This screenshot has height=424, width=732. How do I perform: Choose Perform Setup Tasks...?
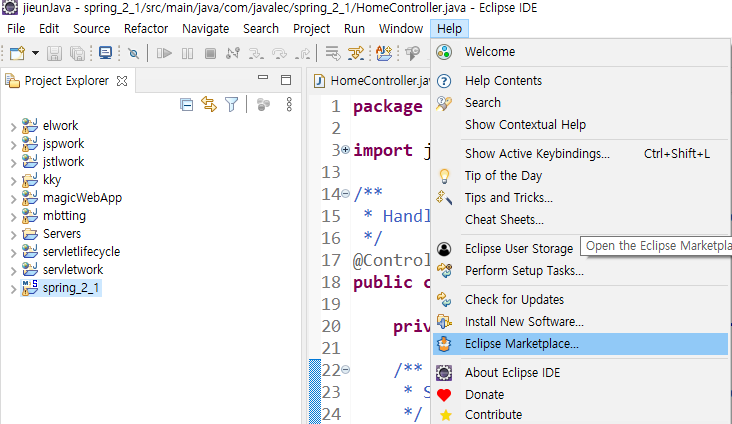tap(580, 271)
